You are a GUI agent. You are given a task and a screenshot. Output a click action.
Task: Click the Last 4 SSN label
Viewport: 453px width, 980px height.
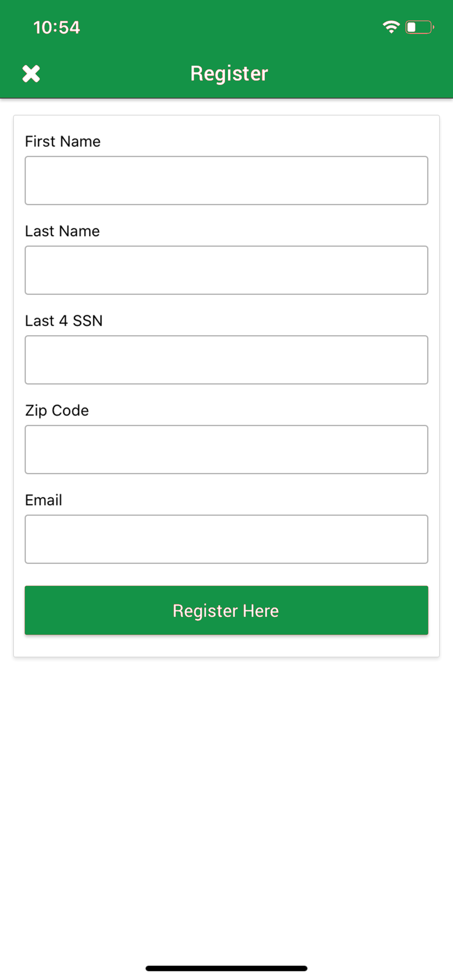click(64, 320)
